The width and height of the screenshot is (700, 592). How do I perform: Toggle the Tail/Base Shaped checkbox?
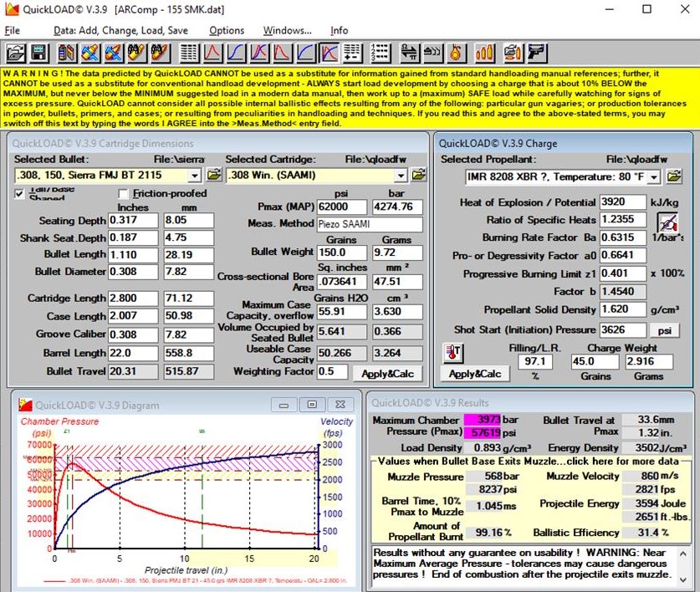tap(19, 194)
